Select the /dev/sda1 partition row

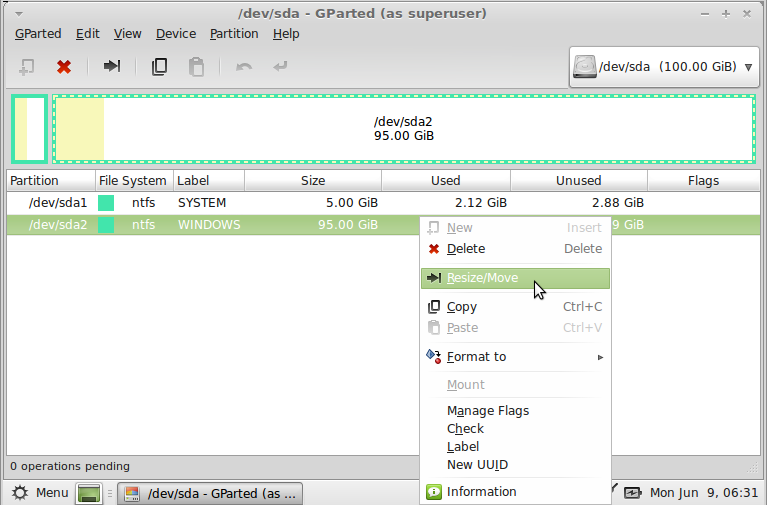(383, 203)
